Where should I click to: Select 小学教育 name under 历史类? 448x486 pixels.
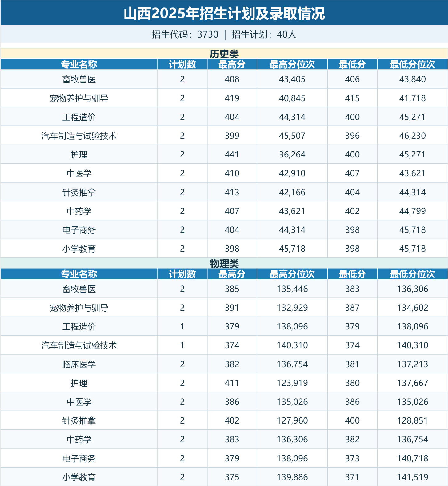pos(79,249)
